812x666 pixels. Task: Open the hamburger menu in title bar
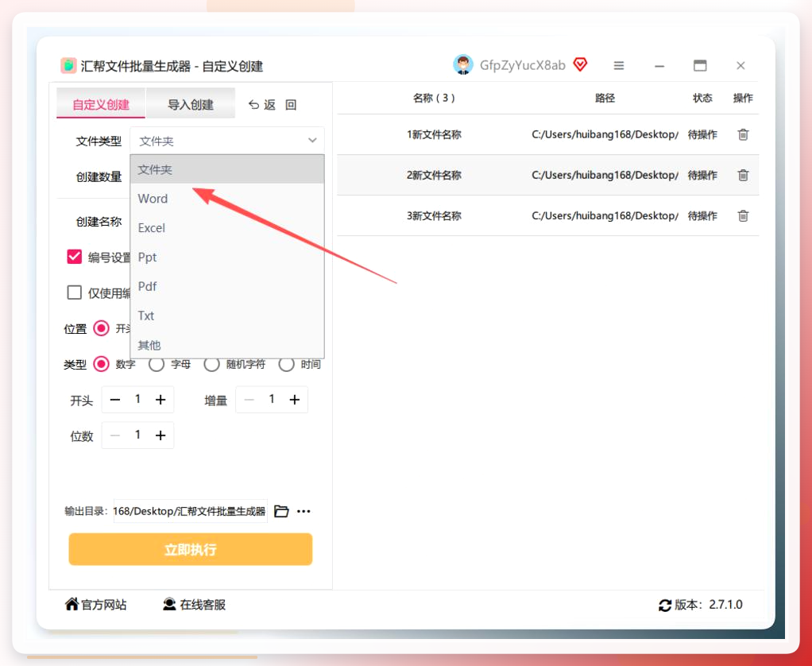coord(618,66)
